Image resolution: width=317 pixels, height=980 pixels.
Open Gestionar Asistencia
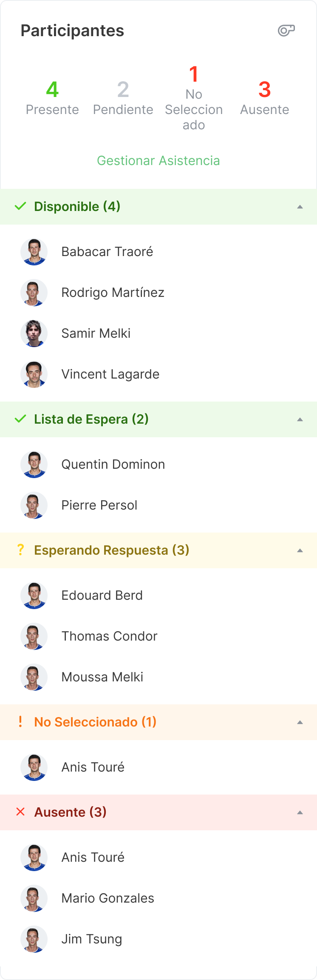tap(158, 161)
